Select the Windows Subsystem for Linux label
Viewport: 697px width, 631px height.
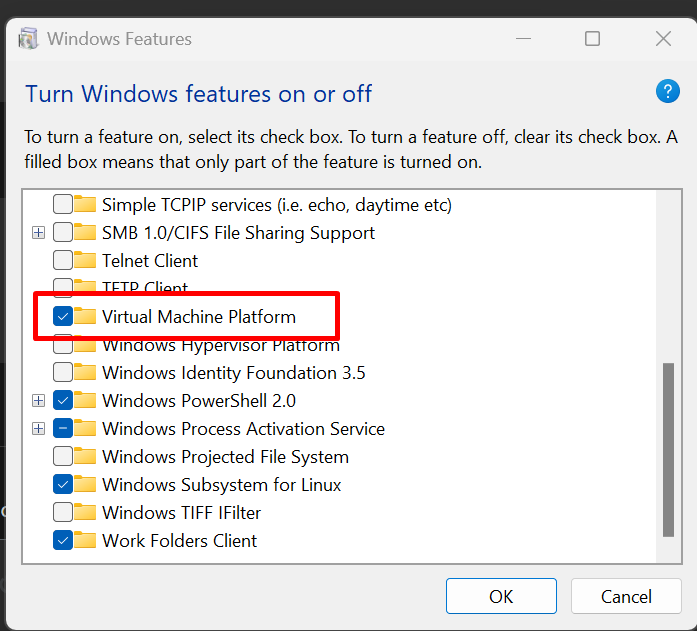coord(221,485)
